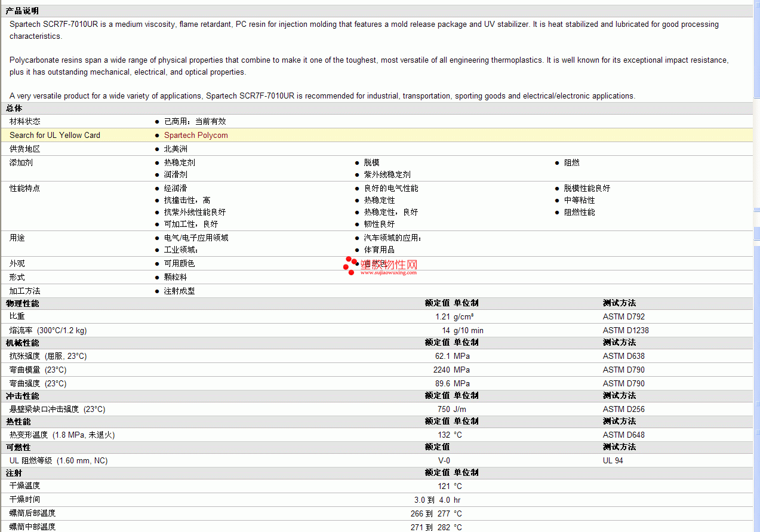Click the 阻燃 additive entry
The width and height of the screenshot is (760, 532).
click(x=572, y=162)
